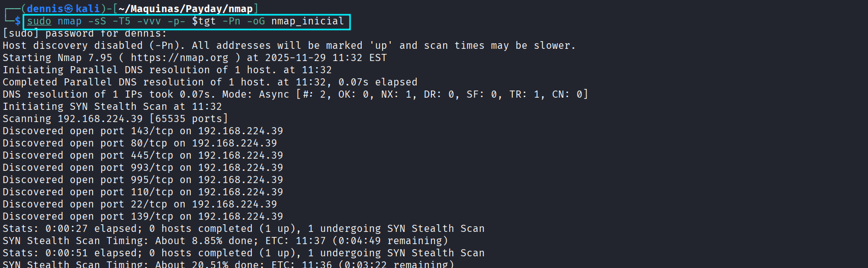This screenshot has height=268, width=868.
Task: Click the [65535 ports] text
Action: (x=189, y=118)
